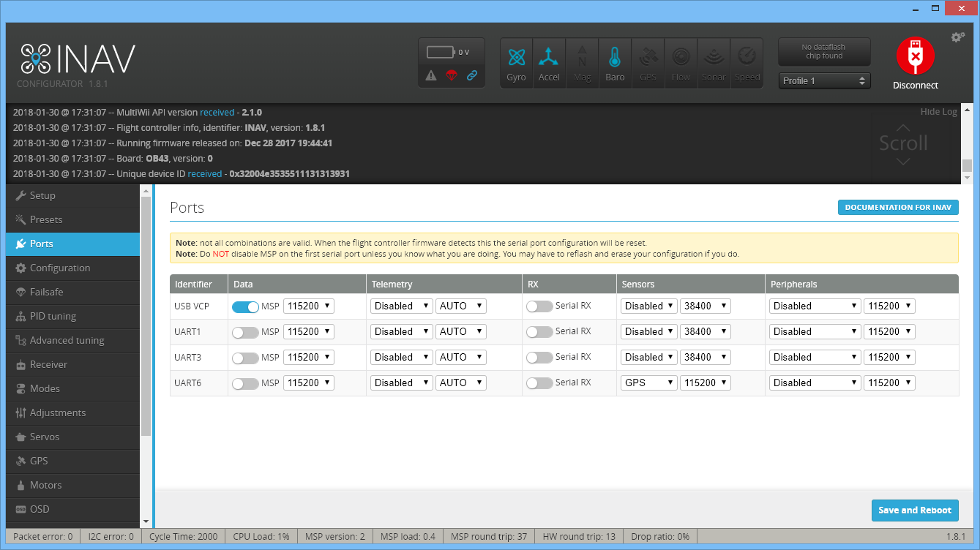Click the Motors icon in sidebar

point(20,485)
